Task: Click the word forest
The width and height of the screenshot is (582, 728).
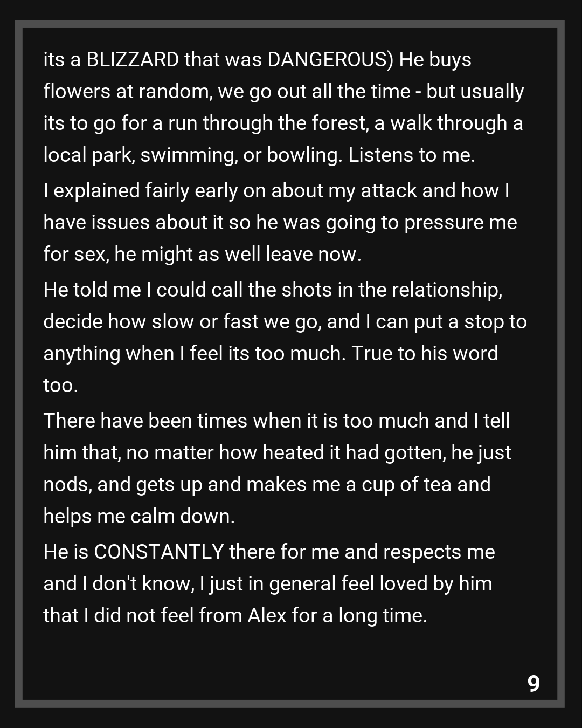Action: [x=339, y=123]
